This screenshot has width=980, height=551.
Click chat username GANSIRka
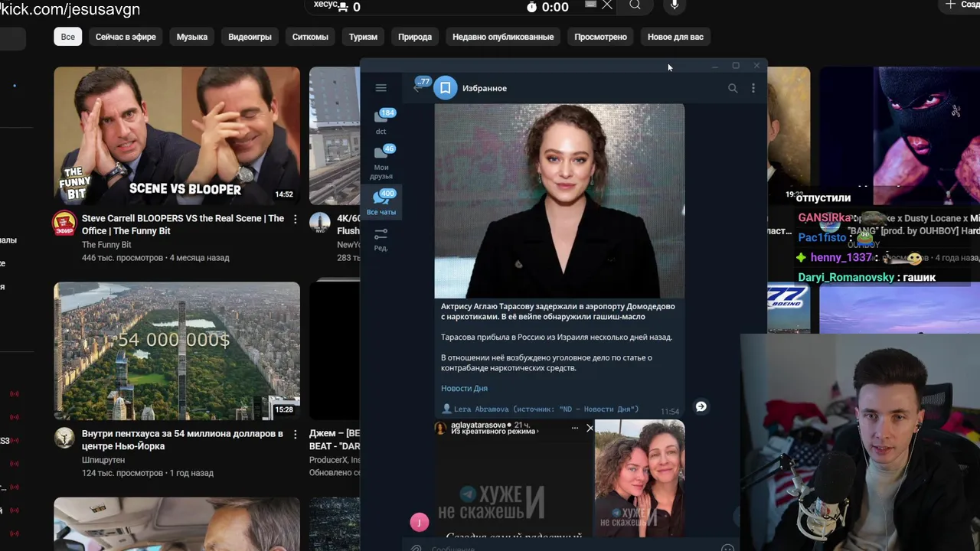click(825, 217)
